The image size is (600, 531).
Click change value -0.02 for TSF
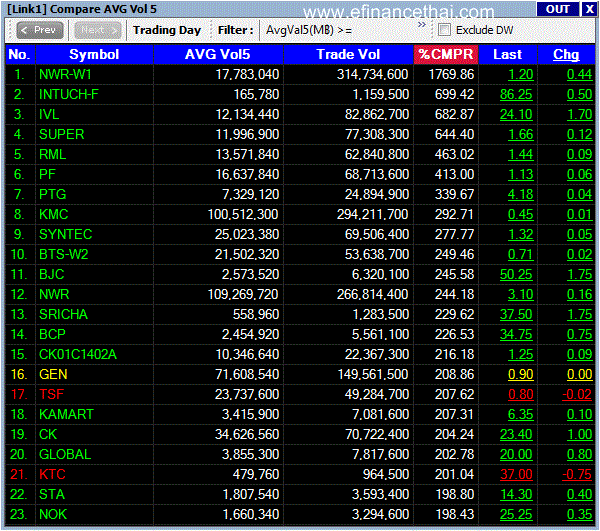[x=577, y=394]
